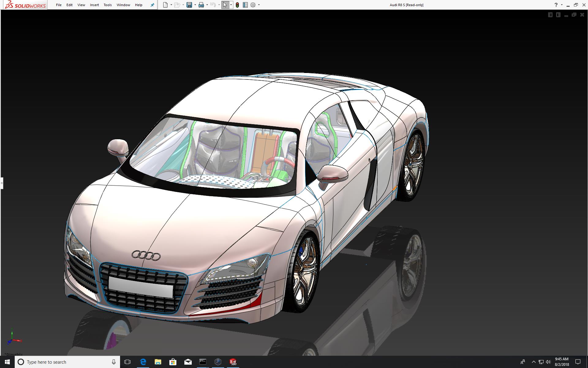Open the Tools menu
588x368 pixels.
(107, 5)
